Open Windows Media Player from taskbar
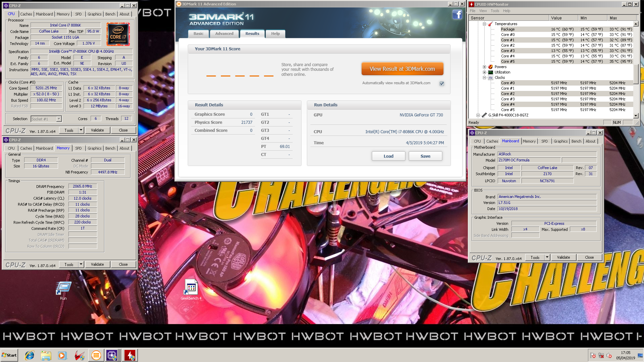 click(62, 355)
